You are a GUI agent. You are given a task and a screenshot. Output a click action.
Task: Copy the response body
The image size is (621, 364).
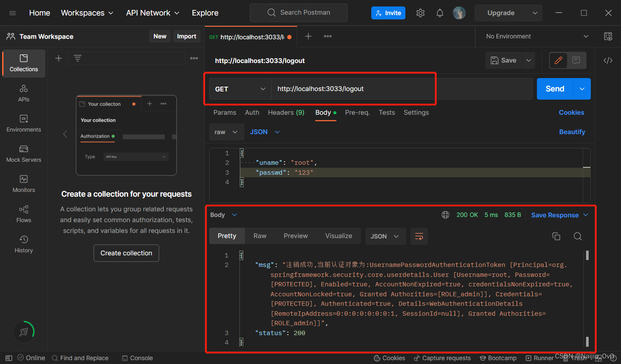point(556,236)
